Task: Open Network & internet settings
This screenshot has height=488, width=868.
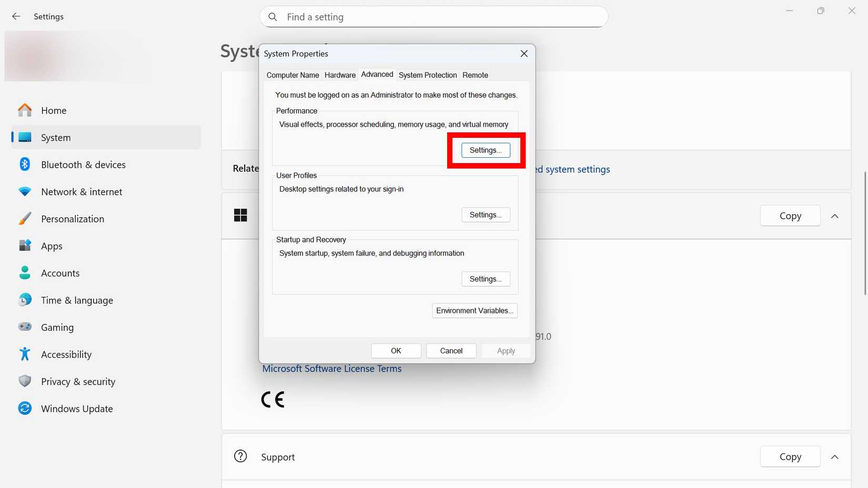Action: pos(82,191)
